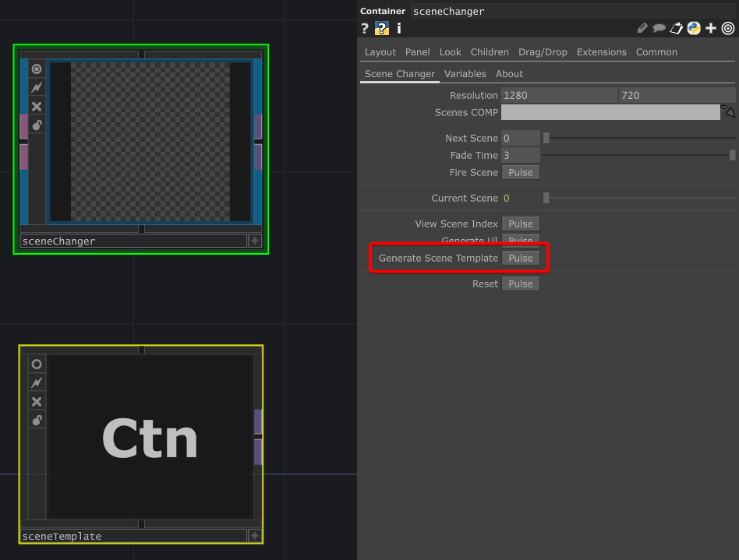Pulse the Generate Scene Template button
Image resolution: width=739 pixels, height=560 pixels.
[x=520, y=258]
